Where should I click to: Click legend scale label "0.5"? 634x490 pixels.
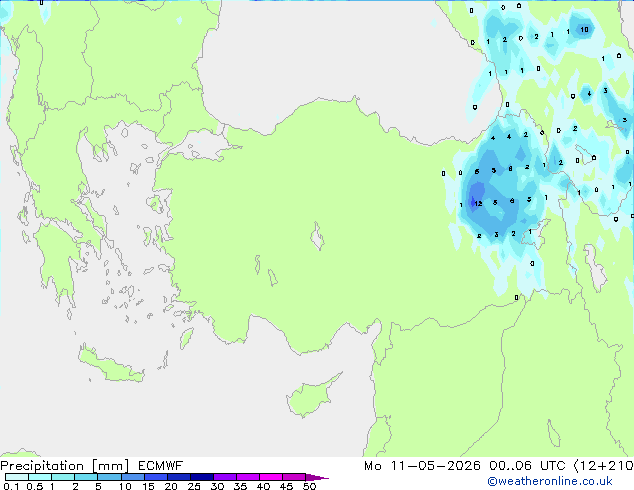35,486
